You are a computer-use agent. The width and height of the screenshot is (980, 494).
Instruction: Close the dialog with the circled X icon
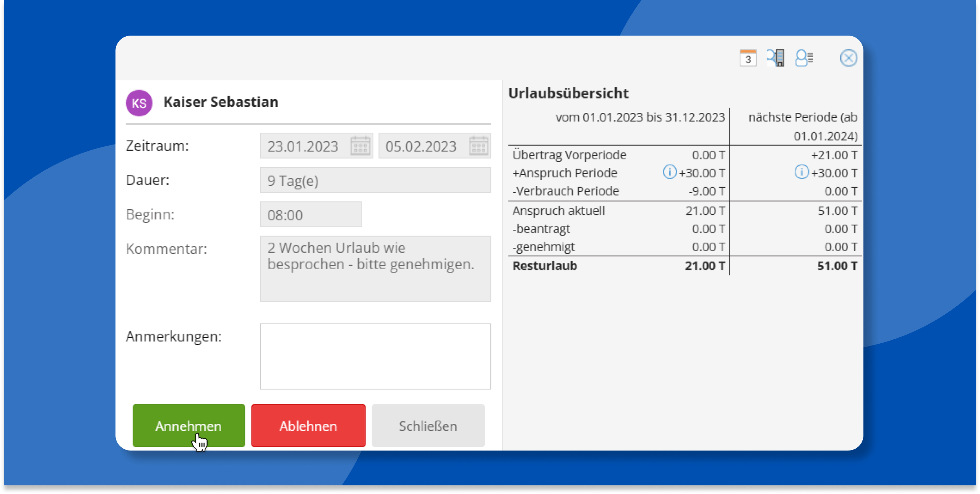[848, 58]
